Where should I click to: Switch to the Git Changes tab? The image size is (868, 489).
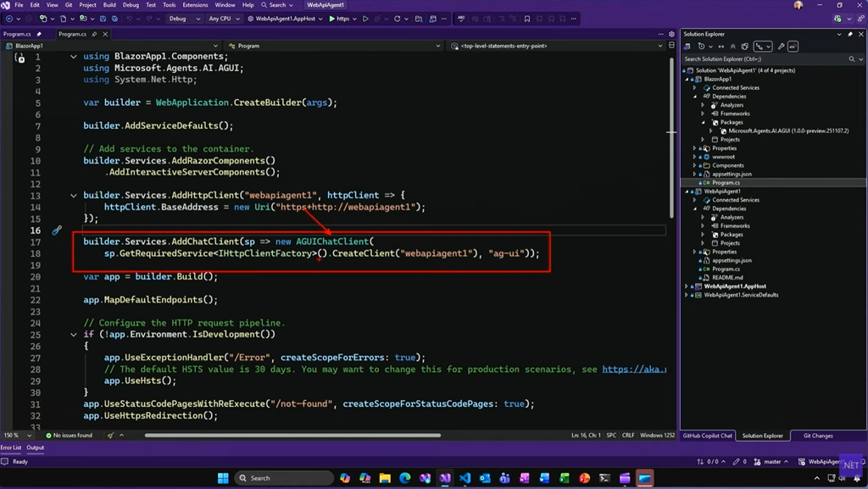point(817,436)
